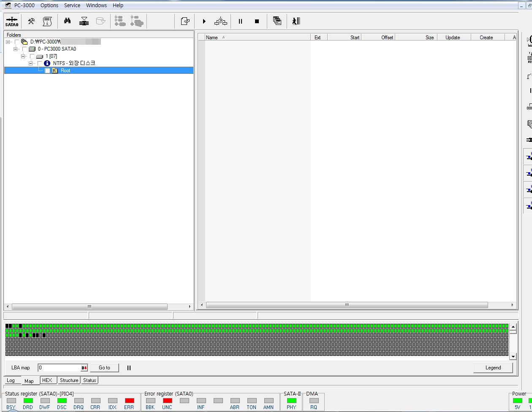Sort file list by Update column
This screenshot has height=412, width=532.
(x=454, y=38)
